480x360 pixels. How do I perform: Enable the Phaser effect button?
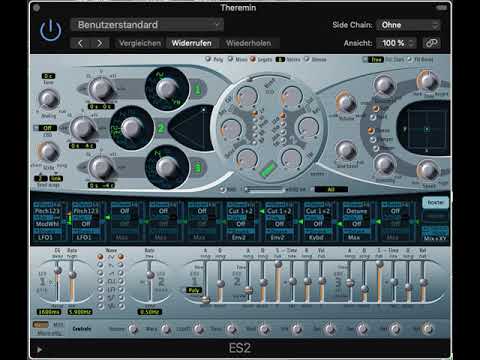click(x=376, y=148)
